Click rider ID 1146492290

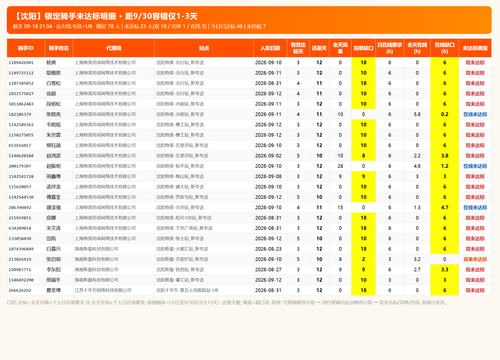[x=21, y=280]
